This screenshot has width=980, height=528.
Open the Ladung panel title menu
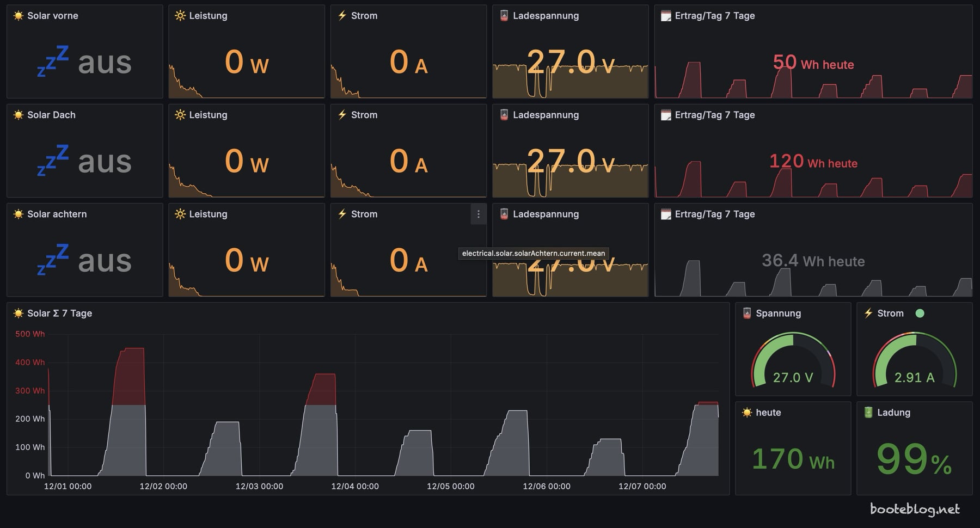[893, 412]
